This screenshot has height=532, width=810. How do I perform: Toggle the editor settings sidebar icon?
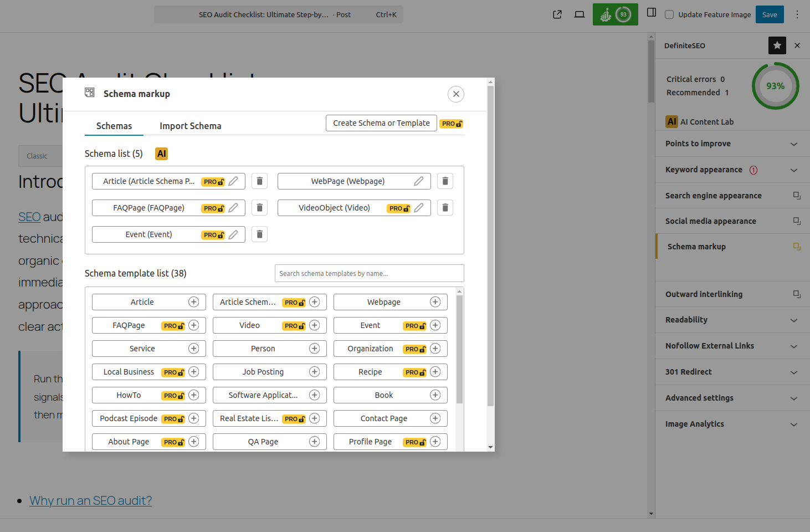coord(652,13)
